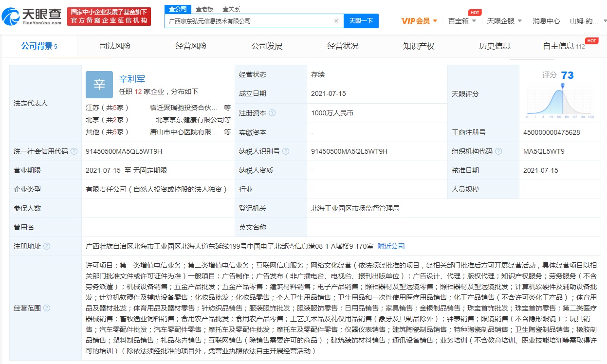Click registration authority 北海工业园区市场监督管理局

pos(355,208)
